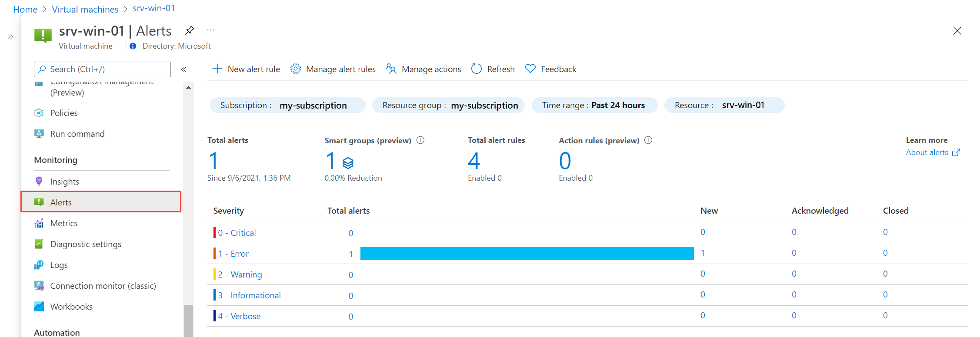Click the Refresh circular arrow icon
The width and height of the screenshot is (980, 337).
[x=477, y=69]
